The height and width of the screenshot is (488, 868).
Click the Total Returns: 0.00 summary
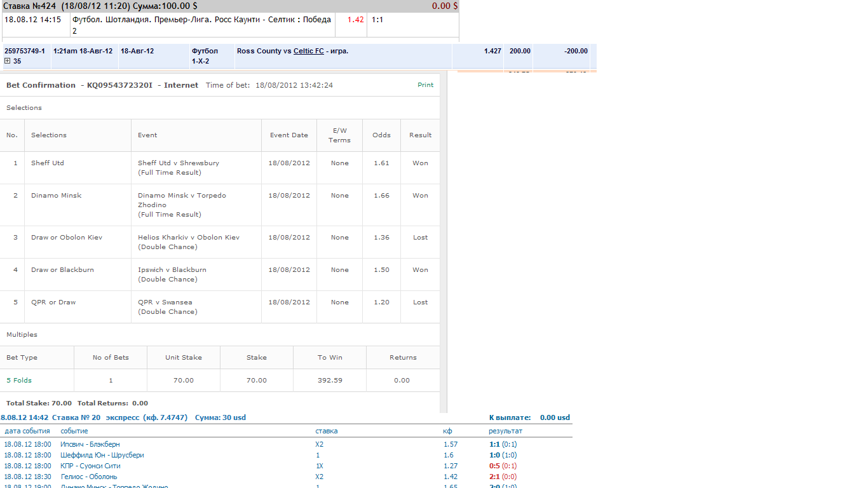(112, 403)
